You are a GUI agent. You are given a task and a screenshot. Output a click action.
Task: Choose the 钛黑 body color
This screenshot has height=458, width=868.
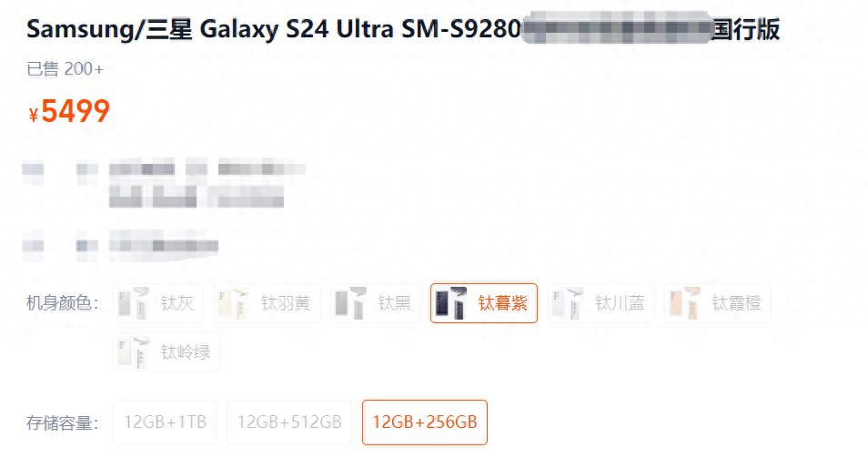pyautogui.click(x=376, y=303)
